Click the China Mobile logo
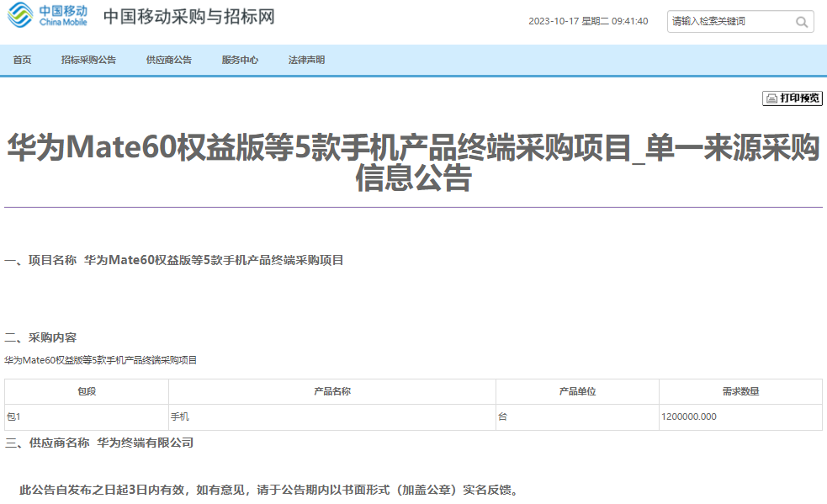827x504 pixels. click(47, 15)
